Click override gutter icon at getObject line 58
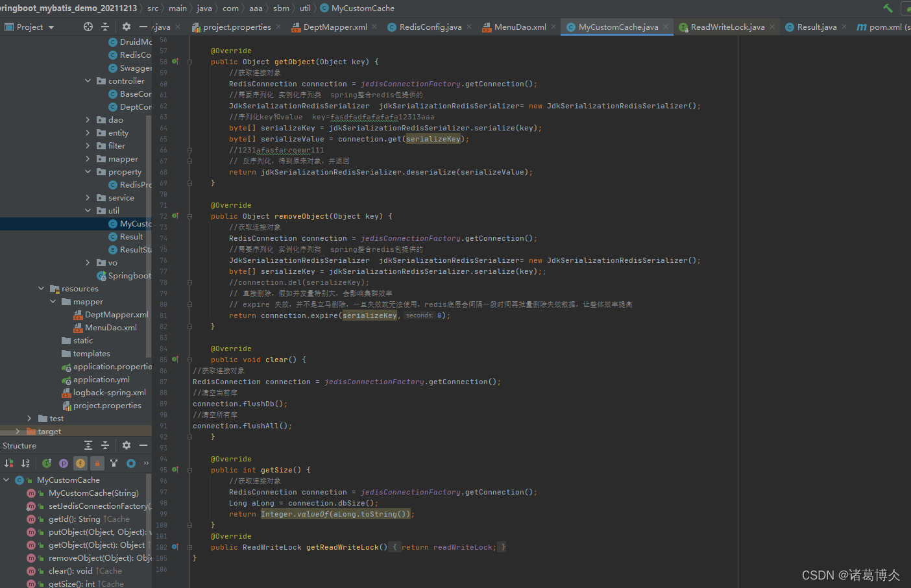This screenshot has width=911, height=588. pyautogui.click(x=175, y=62)
